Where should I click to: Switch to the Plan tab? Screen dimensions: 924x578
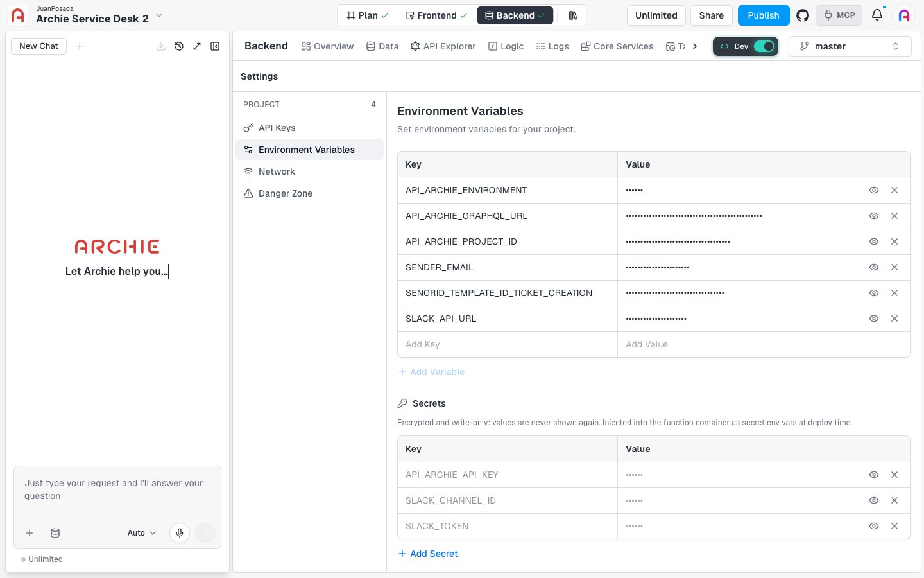pos(368,15)
